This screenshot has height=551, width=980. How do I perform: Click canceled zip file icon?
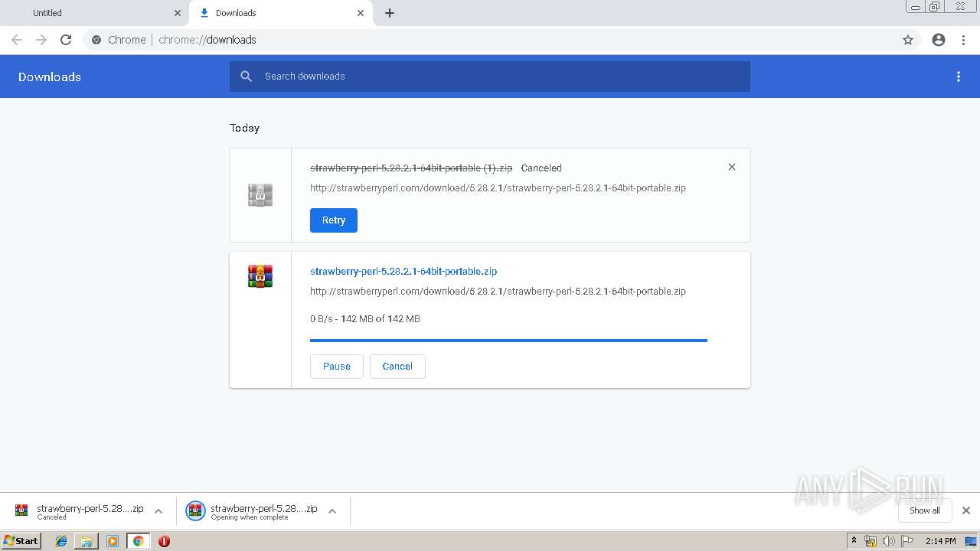tap(260, 195)
